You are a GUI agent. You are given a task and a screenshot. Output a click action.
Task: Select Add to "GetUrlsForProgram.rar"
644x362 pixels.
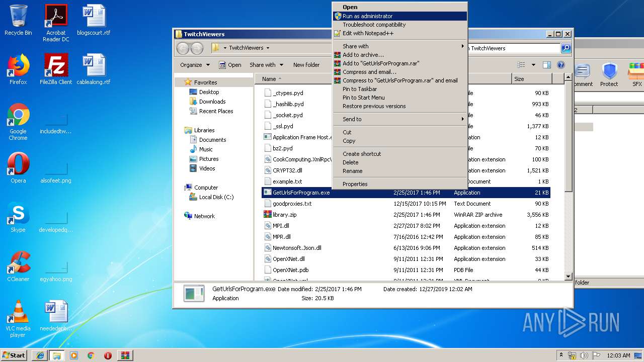click(x=400, y=63)
